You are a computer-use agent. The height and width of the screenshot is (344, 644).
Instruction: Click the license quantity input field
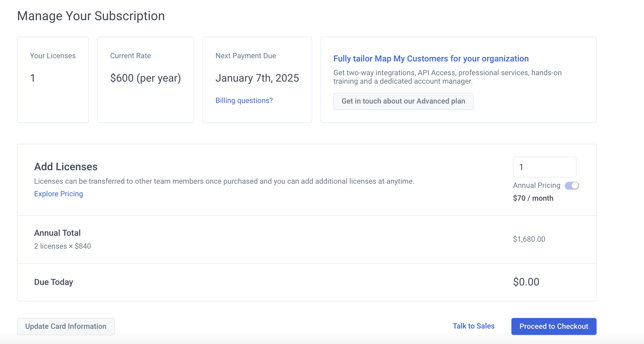(544, 167)
